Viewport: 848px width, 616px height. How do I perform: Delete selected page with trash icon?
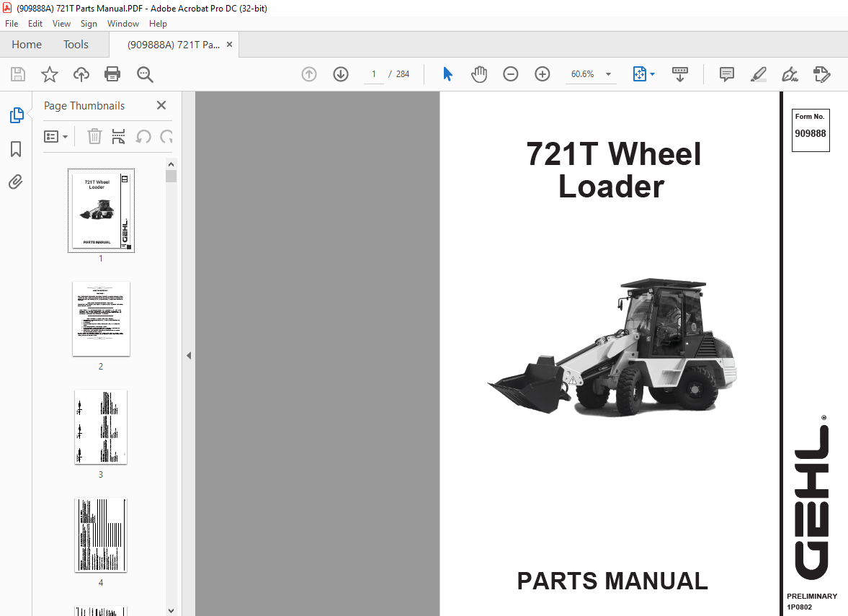[94, 136]
